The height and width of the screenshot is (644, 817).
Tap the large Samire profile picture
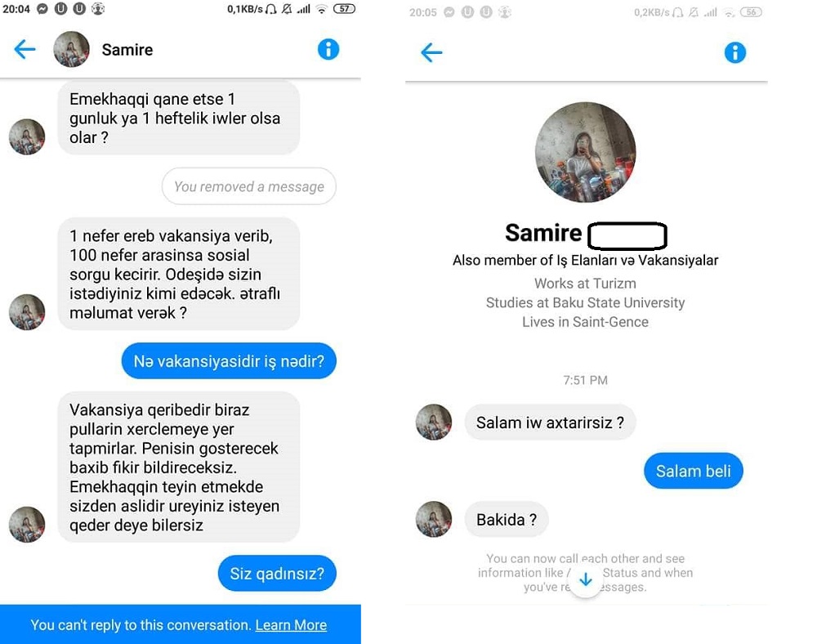[x=586, y=152]
